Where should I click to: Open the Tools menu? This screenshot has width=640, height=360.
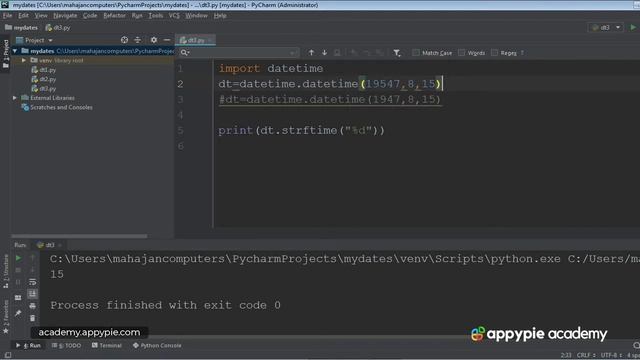click(156, 16)
